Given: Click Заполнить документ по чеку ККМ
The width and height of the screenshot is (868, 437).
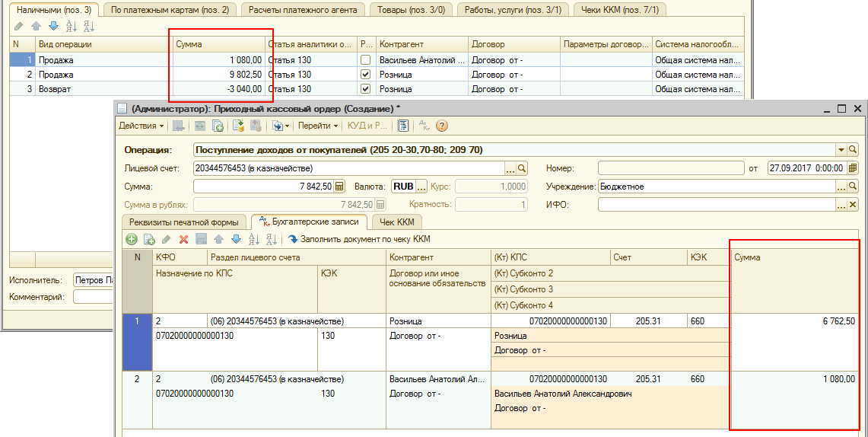Looking at the screenshot, I should pos(359,239).
